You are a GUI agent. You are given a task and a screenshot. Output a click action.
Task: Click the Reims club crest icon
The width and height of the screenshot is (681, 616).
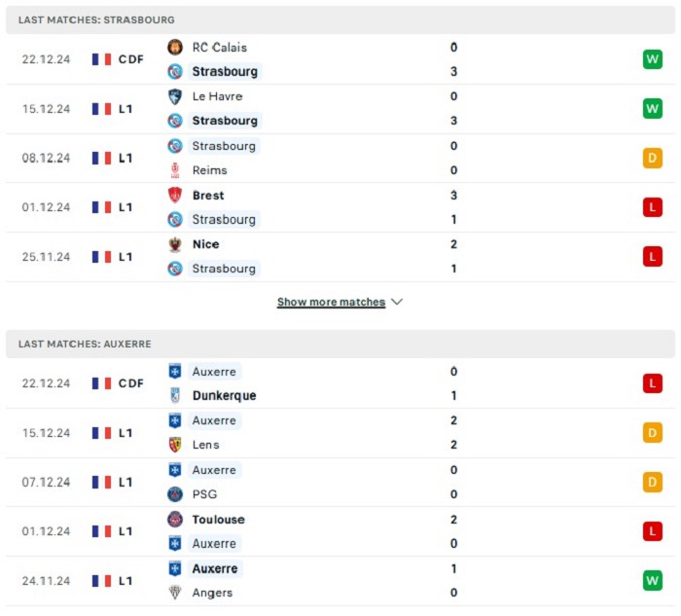[x=175, y=170]
